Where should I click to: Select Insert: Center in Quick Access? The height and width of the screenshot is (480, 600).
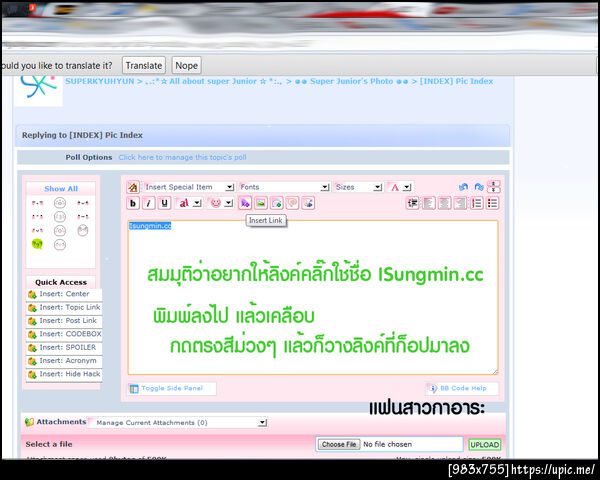coord(64,294)
